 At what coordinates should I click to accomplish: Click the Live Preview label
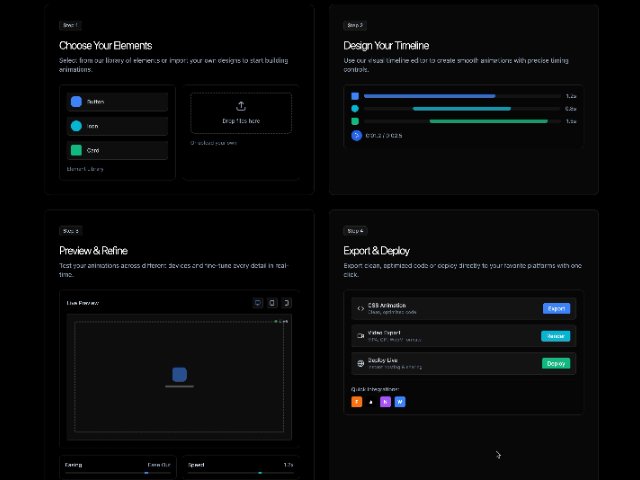click(x=83, y=303)
